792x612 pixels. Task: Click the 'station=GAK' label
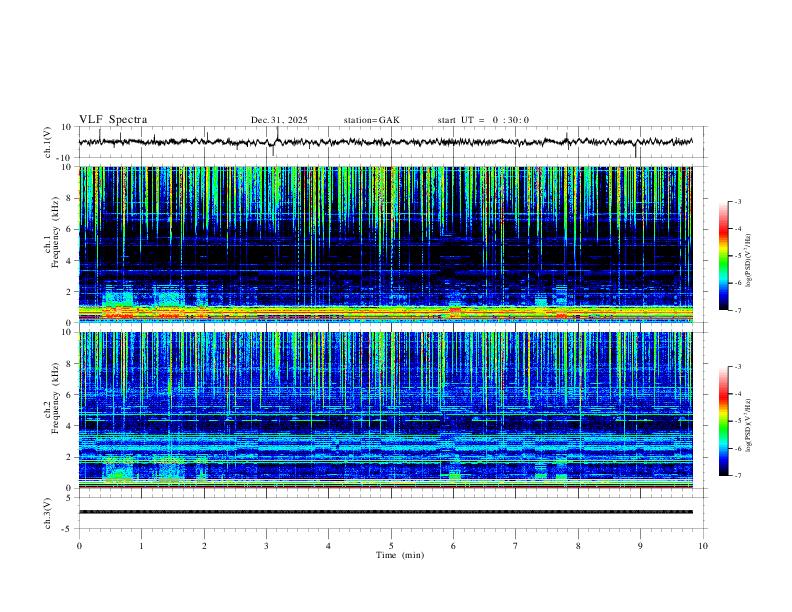[x=372, y=120]
